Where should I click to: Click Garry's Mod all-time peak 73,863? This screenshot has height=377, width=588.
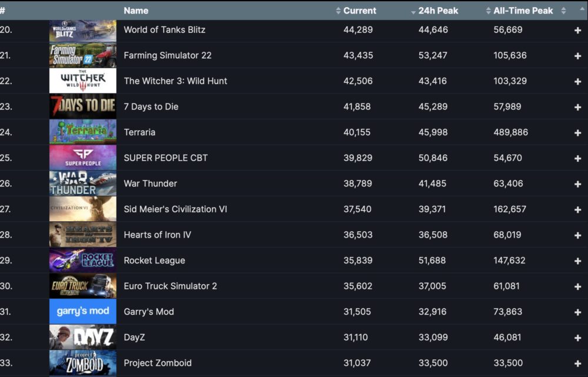click(508, 312)
